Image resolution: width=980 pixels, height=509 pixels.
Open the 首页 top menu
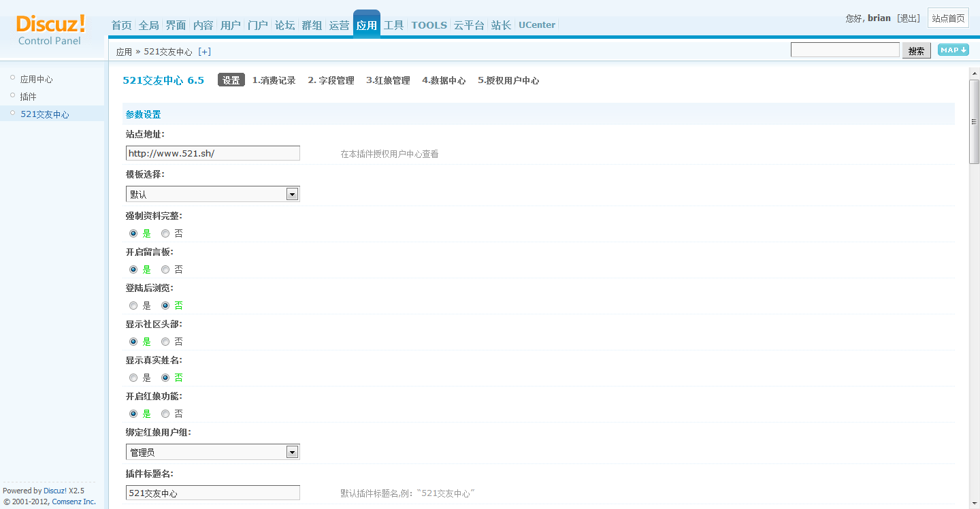[122, 25]
